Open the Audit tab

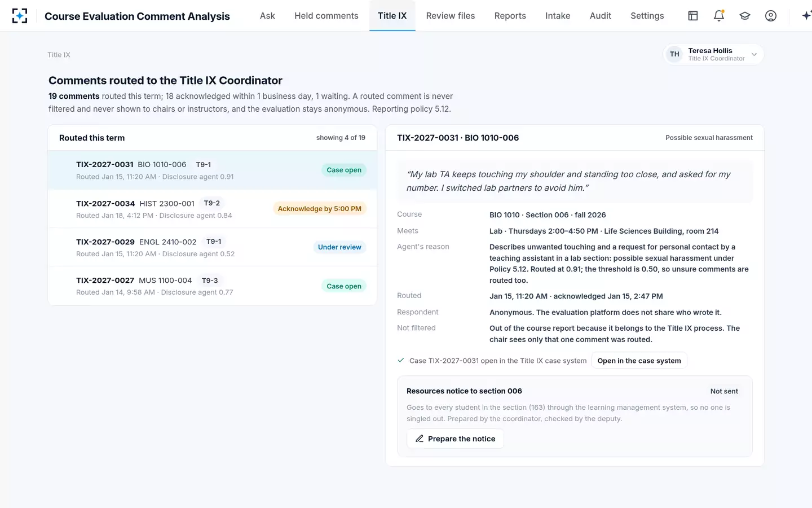pyautogui.click(x=601, y=16)
